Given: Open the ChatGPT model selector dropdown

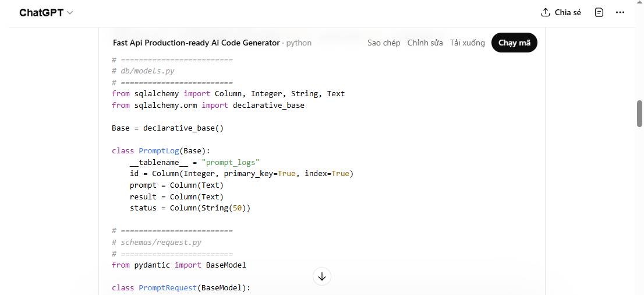Looking at the screenshot, I should click(x=46, y=13).
